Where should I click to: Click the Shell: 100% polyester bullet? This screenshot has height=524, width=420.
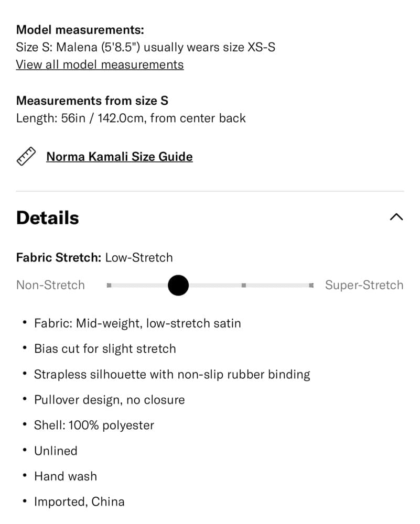pos(94,425)
